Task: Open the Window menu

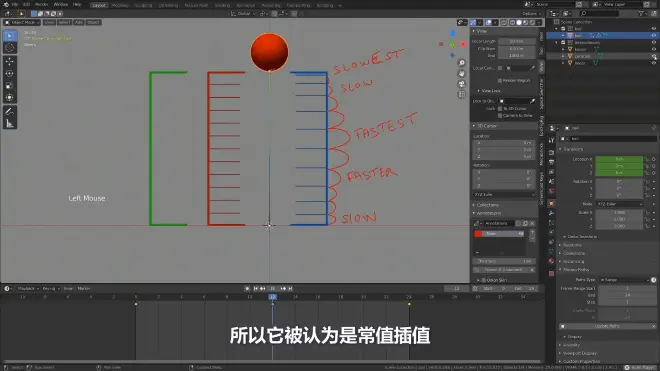Action: coord(61,5)
